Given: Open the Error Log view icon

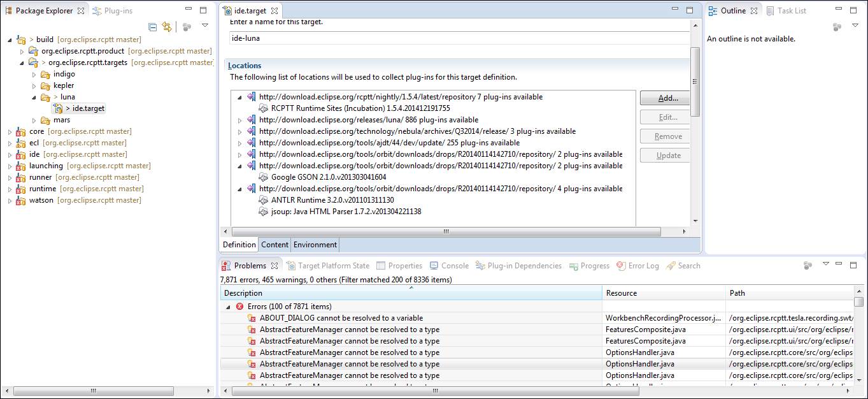Looking at the screenshot, I should coord(622,266).
